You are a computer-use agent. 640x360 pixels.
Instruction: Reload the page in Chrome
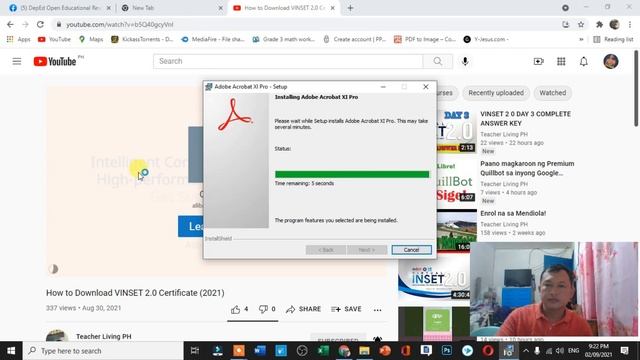40,24
